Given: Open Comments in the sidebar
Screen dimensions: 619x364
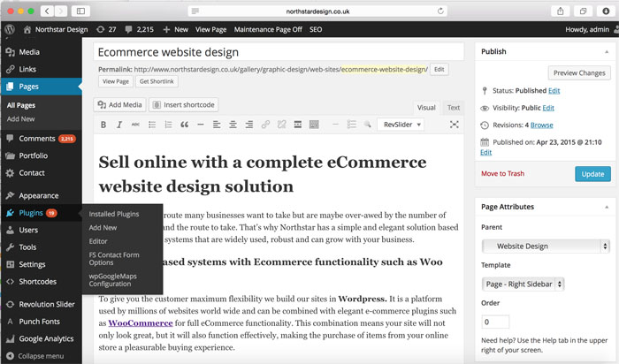Looking at the screenshot, I should pyautogui.click(x=41, y=139).
